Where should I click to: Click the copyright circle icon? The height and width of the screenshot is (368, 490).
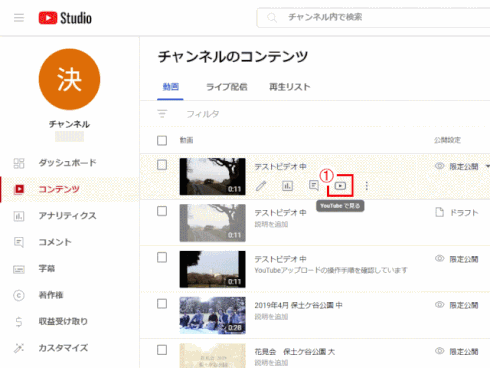[19, 295]
